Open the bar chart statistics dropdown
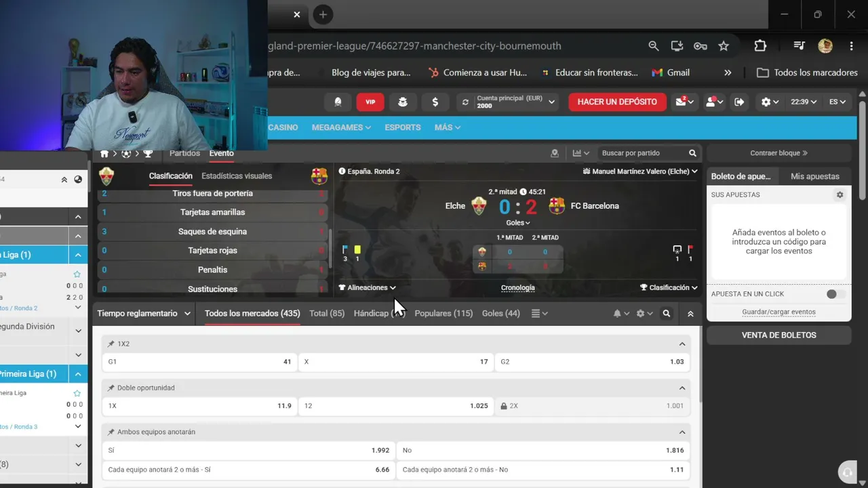Screen dimensions: 868x488 coord(581,153)
